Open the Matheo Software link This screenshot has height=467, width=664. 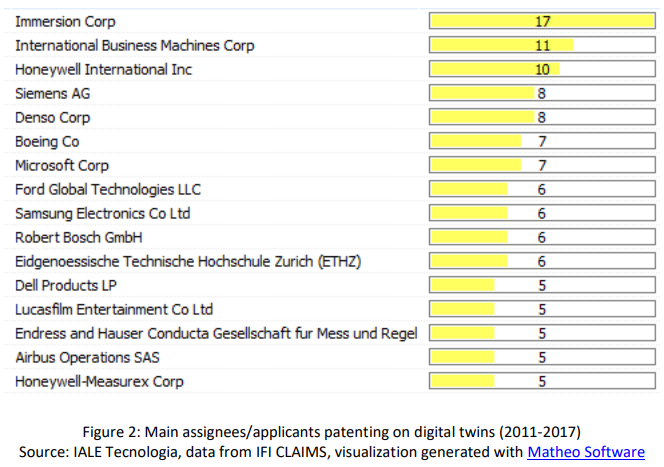pos(586,452)
